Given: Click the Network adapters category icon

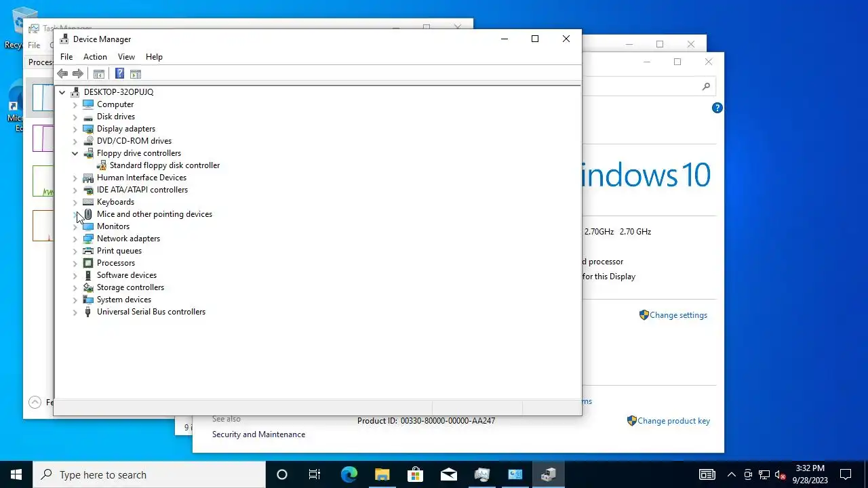Looking at the screenshot, I should point(88,239).
